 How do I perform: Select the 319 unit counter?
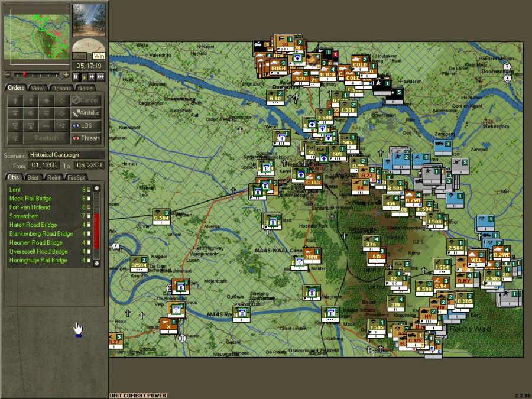click(x=396, y=303)
